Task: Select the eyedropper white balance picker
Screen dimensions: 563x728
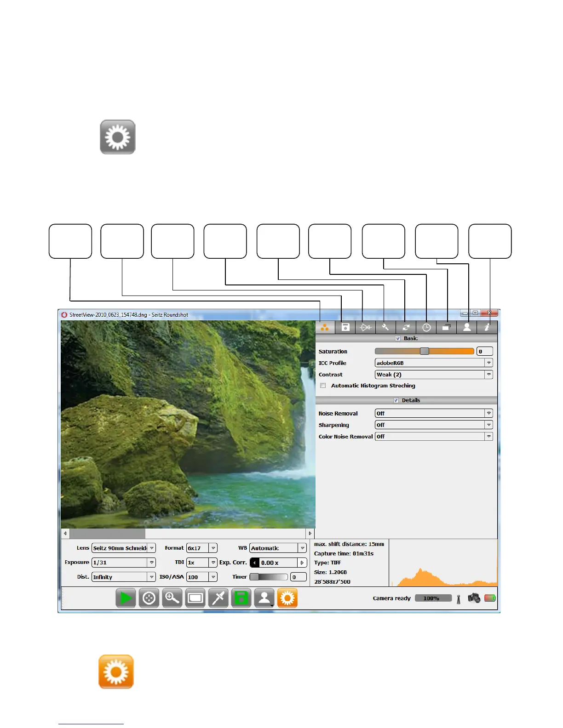Action: click(x=218, y=598)
